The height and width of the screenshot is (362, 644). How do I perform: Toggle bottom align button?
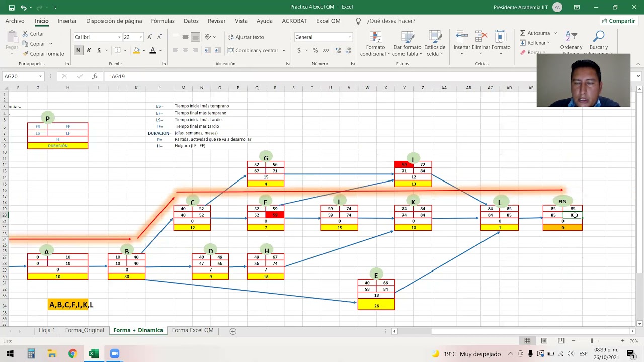pyautogui.click(x=195, y=37)
